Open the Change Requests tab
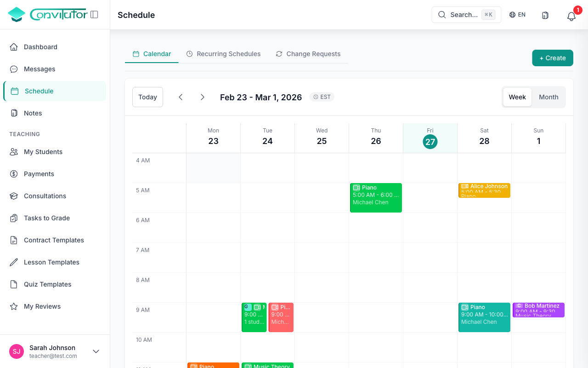The width and height of the screenshot is (588, 368). coord(308,54)
